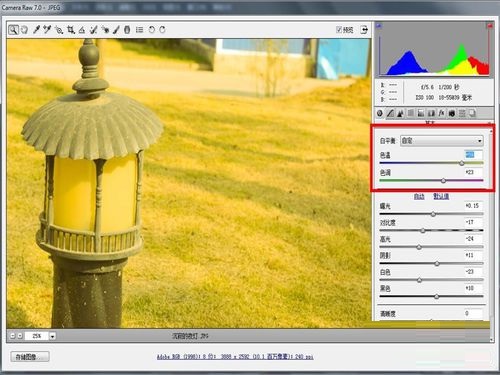Switch to the Detail panel tab
The width and height of the screenshot is (500, 375).
[x=400, y=113]
